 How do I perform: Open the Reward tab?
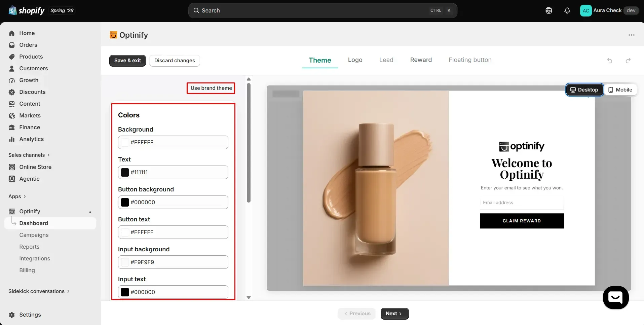tap(421, 60)
